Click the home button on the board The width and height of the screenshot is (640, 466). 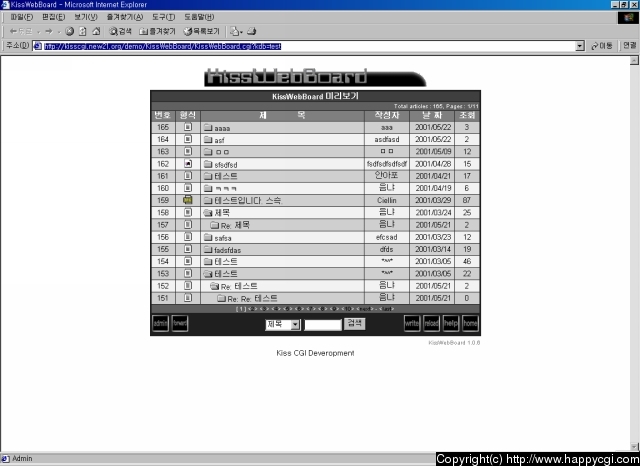point(470,324)
